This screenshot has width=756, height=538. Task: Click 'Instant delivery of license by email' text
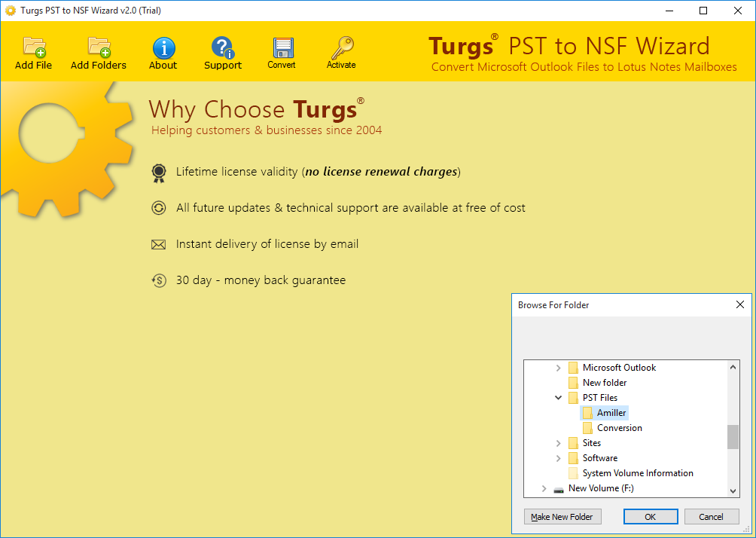tap(267, 244)
